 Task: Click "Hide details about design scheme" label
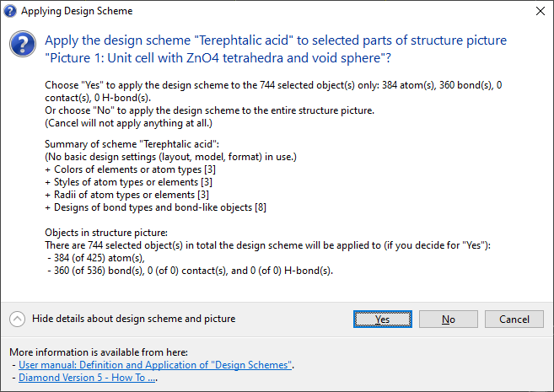pyautogui.click(x=133, y=320)
